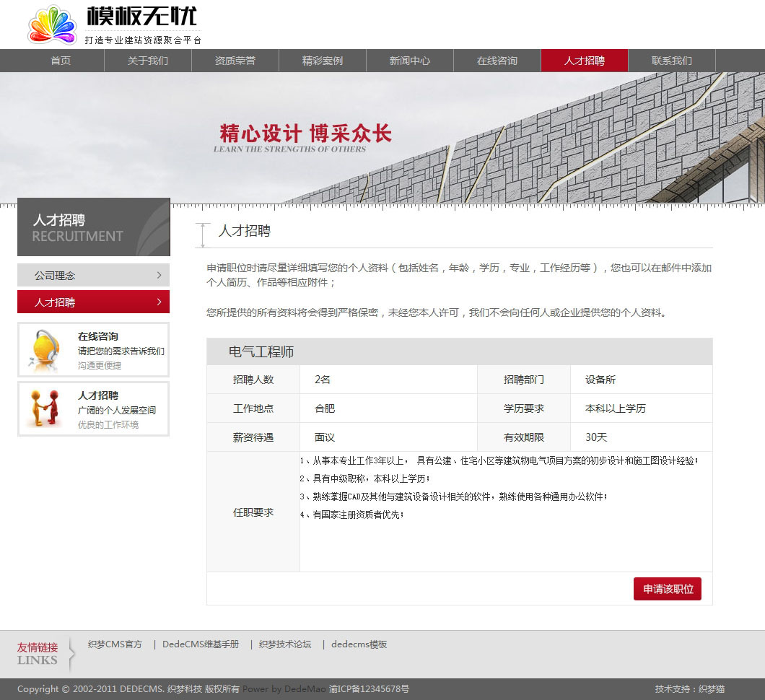Click the dedecms模板 footer link
765x700 pixels.
coord(359,644)
